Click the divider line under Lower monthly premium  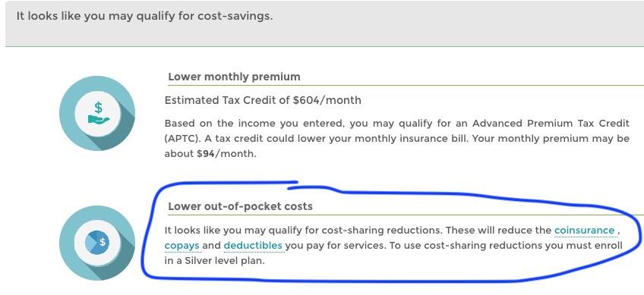click(x=406, y=86)
